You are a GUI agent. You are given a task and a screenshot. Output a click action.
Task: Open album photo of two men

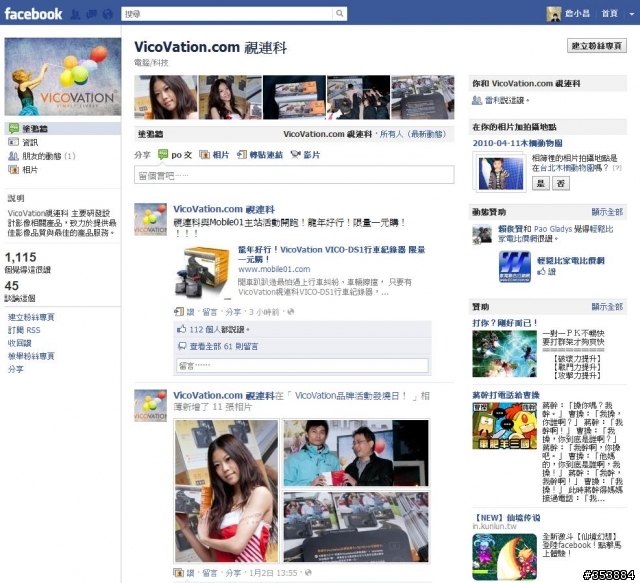coord(356,453)
